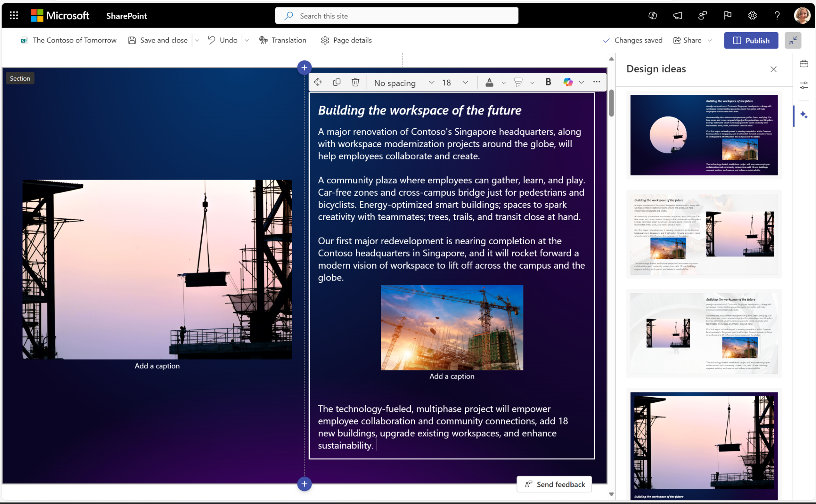Image resolution: width=816 pixels, height=504 pixels.
Task: Select the Undo action
Action: click(223, 40)
